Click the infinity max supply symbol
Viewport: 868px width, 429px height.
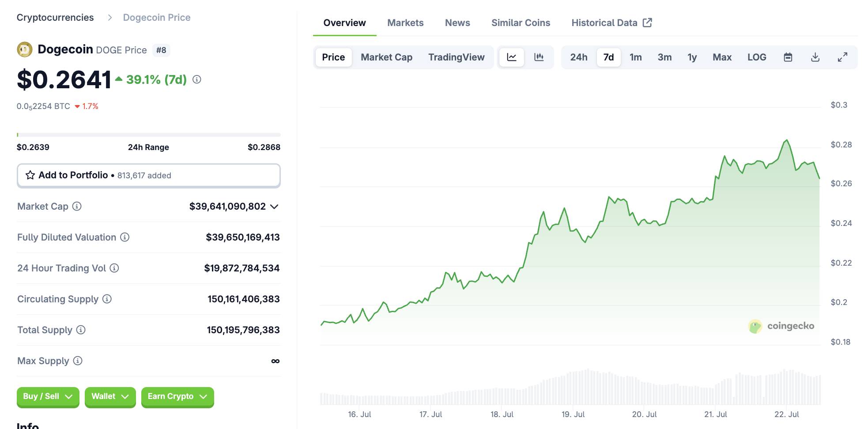[275, 361]
